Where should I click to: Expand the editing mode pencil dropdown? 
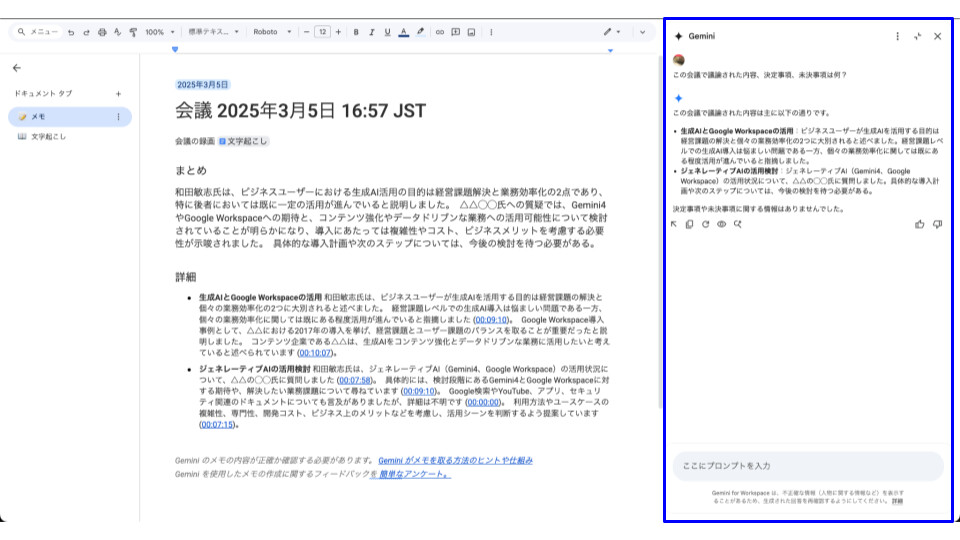pos(611,32)
